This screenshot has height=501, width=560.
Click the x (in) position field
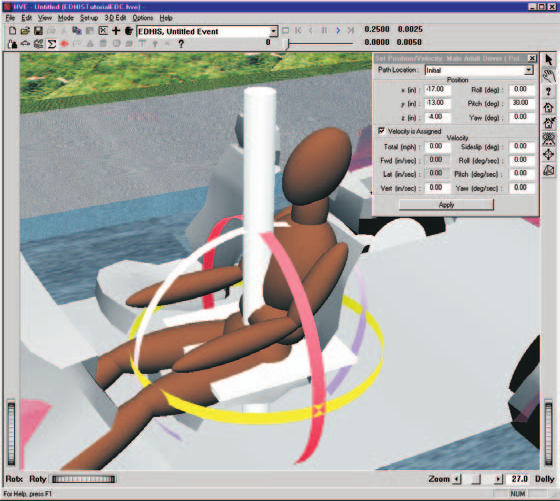pyautogui.click(x=438, y=89)
